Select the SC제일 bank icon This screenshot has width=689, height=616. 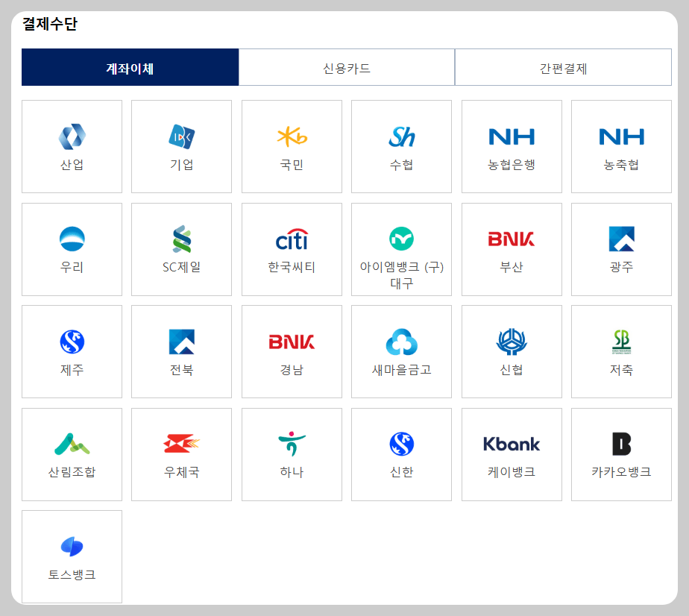tap(181, 249)
